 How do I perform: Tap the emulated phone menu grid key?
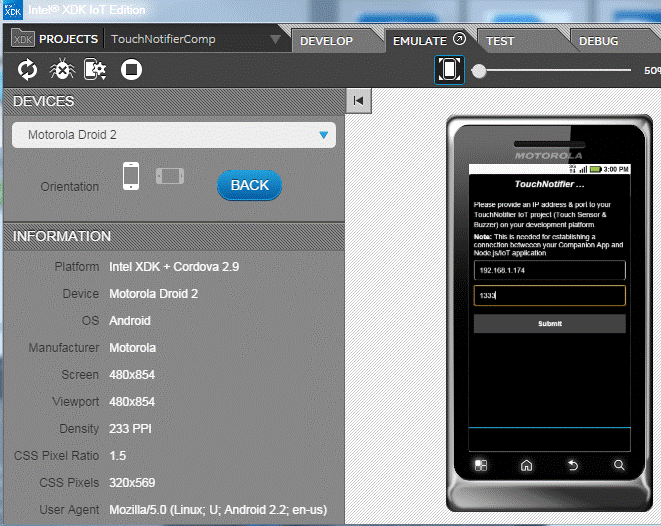(481, 465)
